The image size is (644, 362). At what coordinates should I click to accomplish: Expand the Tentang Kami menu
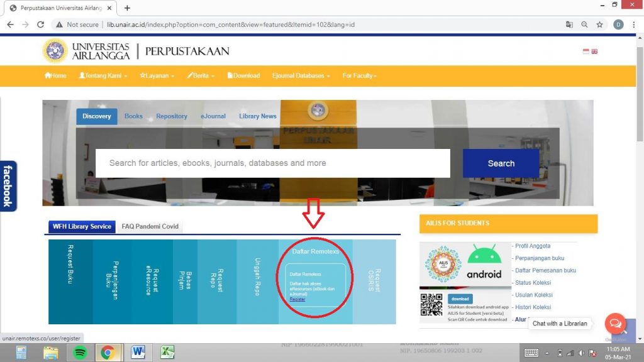[x=103, y=75]
